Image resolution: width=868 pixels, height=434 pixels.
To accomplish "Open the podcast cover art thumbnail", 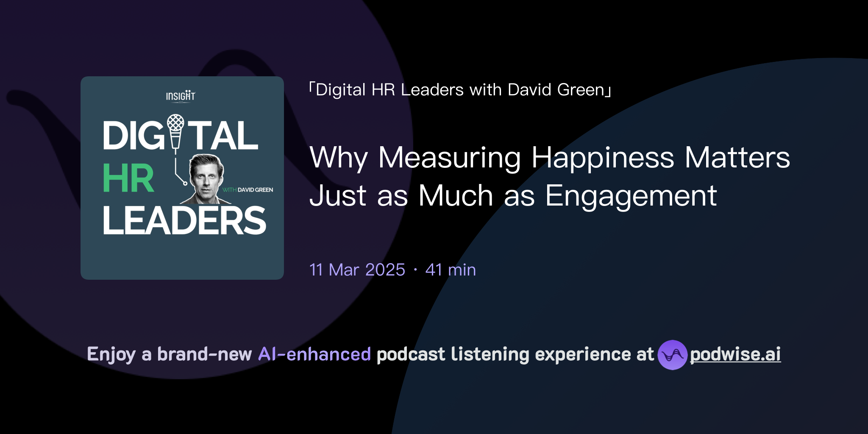I will [182, 177].
